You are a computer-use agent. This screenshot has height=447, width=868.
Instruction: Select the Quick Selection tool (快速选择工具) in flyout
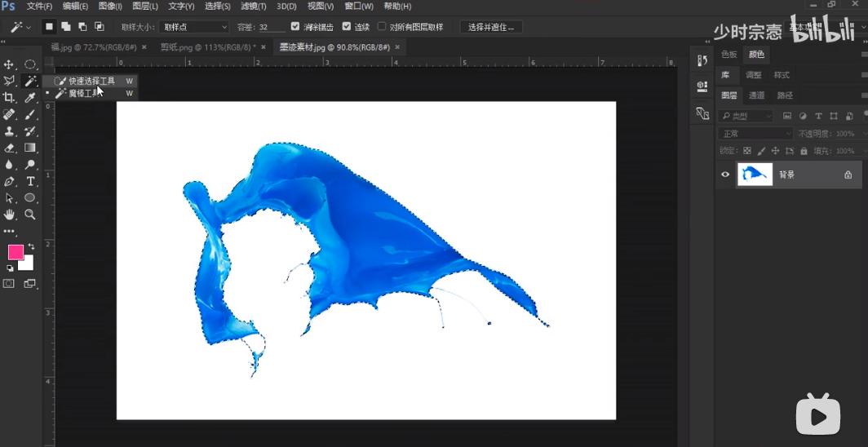click(91, 82)
